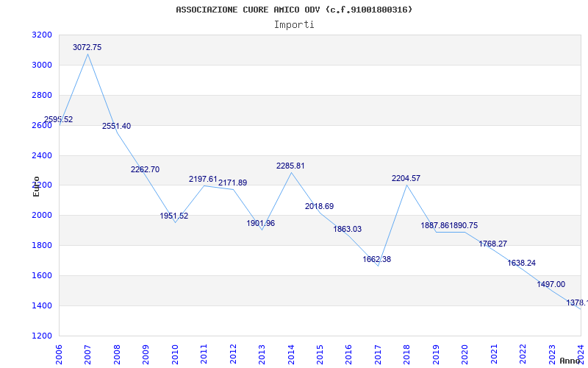Click the x-axis year 2006
Screen dimensions: 588x368
pyautogui.click(x=59, y=354)
